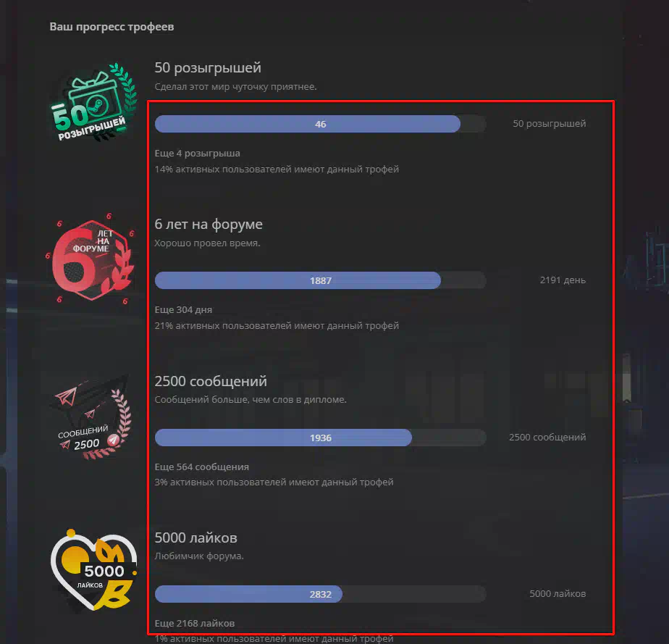Click the Ваш прогресс трофеев heading
Screen dimensions: 669x644
(111, 27)
